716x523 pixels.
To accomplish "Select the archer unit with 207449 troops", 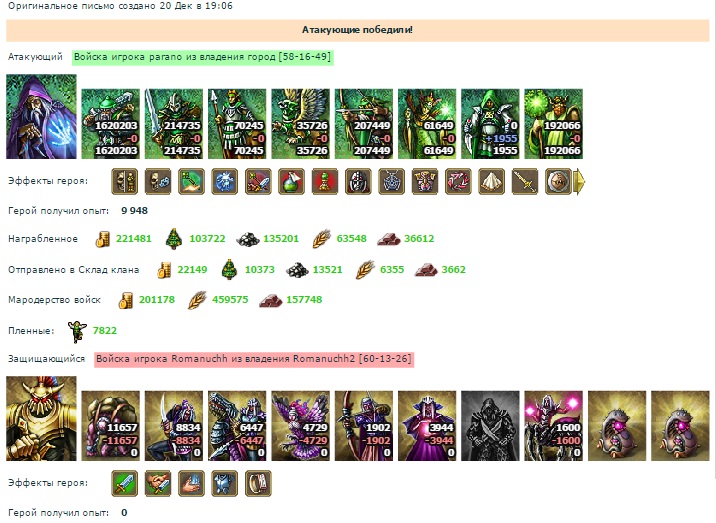I will click(363, 124).
